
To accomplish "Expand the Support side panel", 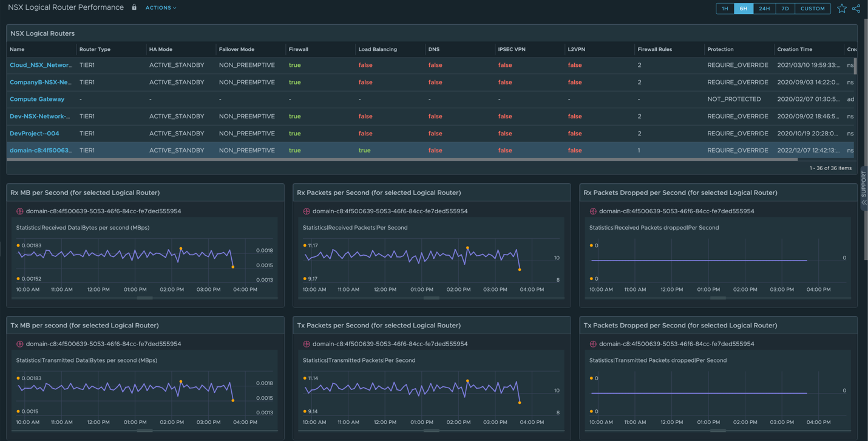I will pyautogui.click(x=864, y=188).
